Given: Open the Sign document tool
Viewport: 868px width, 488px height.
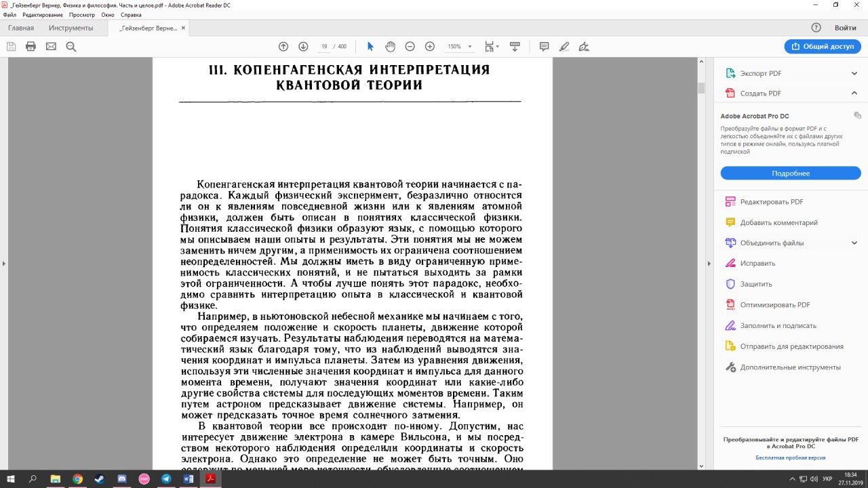Looking at the screenshot, I should [x=584, y=46].
